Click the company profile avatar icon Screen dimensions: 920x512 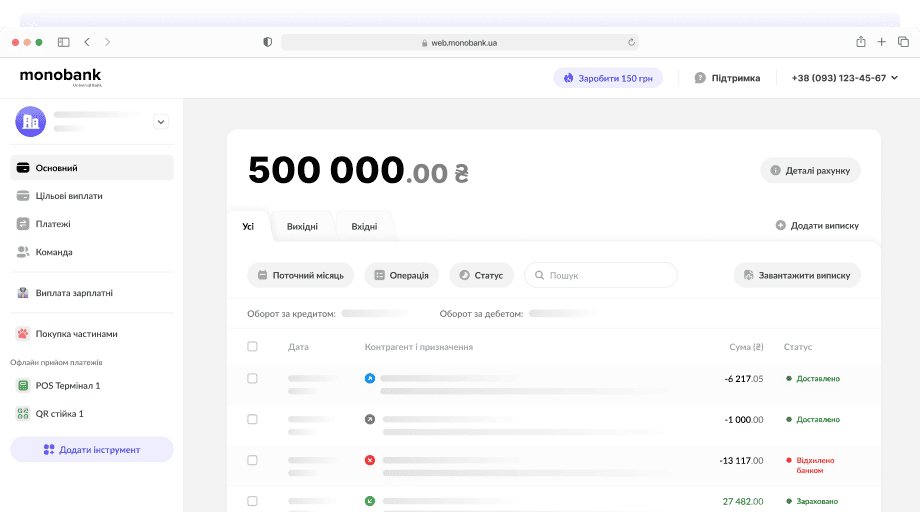pyautogui.click(x=30, y=122)
